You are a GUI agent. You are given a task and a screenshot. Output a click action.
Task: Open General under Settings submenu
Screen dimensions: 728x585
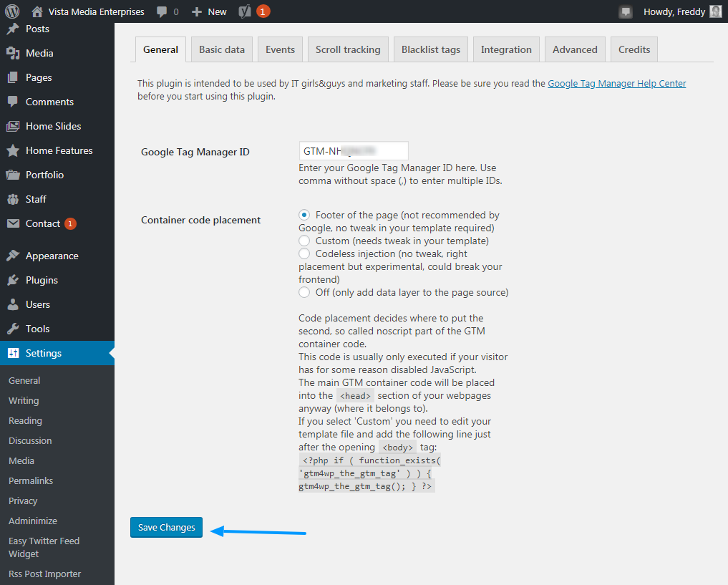coord(24,381)
